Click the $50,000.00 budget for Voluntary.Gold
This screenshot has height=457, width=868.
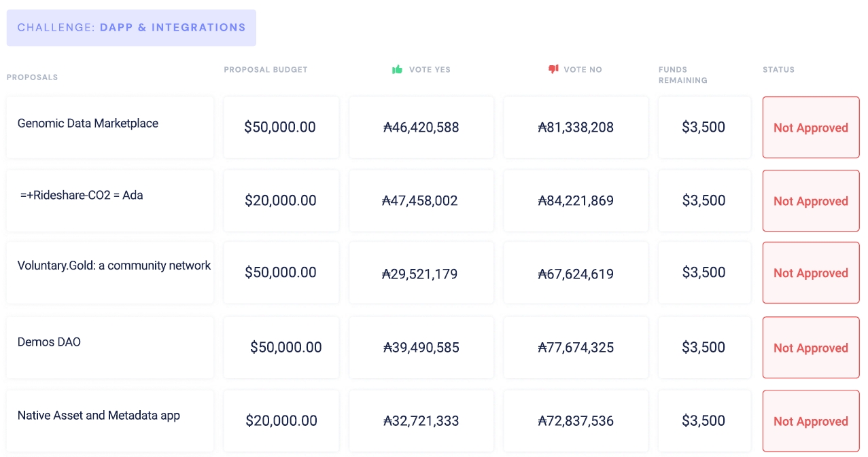click(x=281, y=272)
